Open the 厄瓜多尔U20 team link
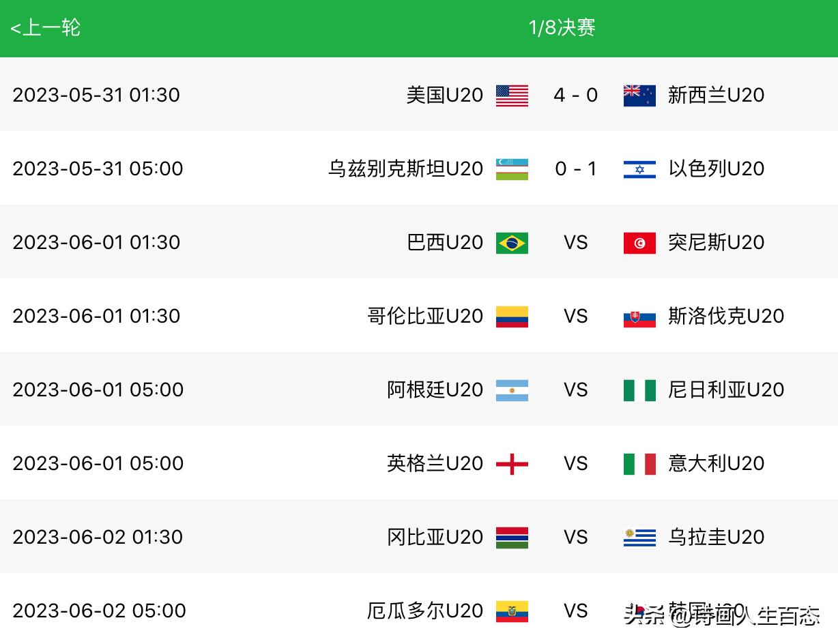838x644 pixels. click(425, 611)
